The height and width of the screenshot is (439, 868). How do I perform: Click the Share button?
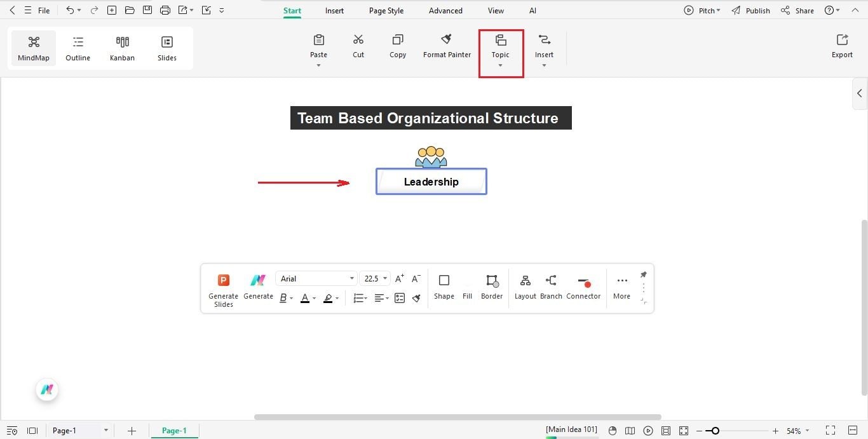(x=797, y=11)
